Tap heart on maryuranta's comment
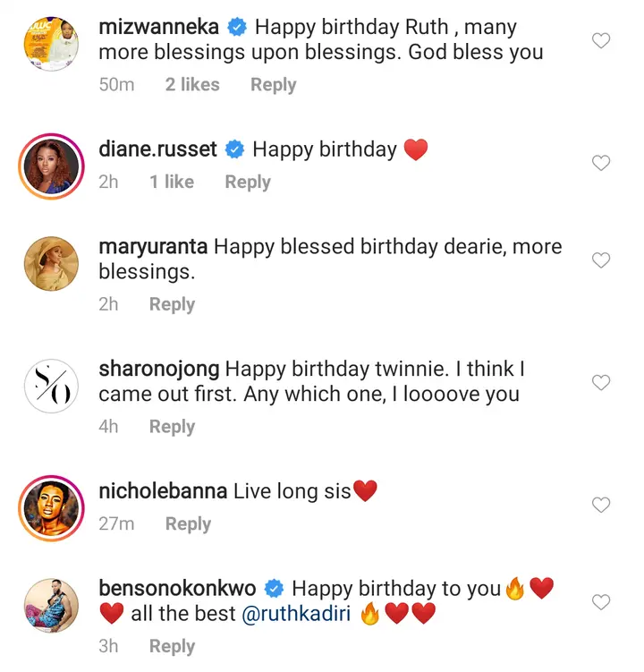The width and height of the screenshot is (644, 672). [602, 260]
